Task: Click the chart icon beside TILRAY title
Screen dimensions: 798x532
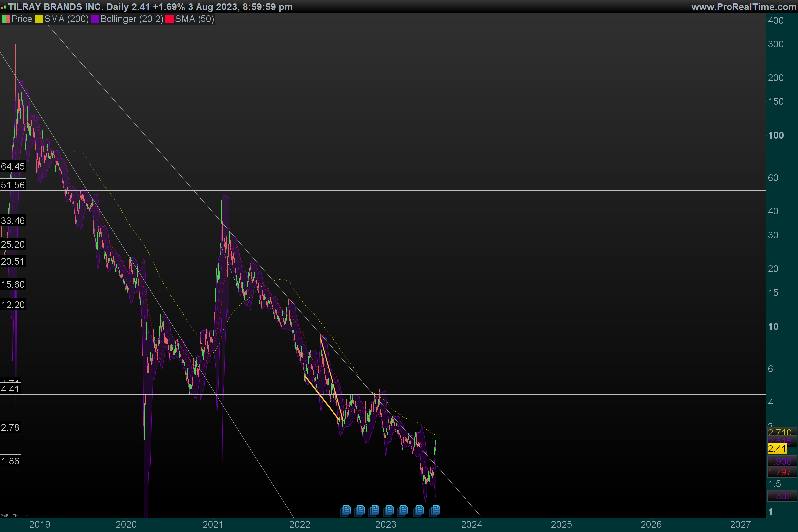Action: (x=3, y=7)
